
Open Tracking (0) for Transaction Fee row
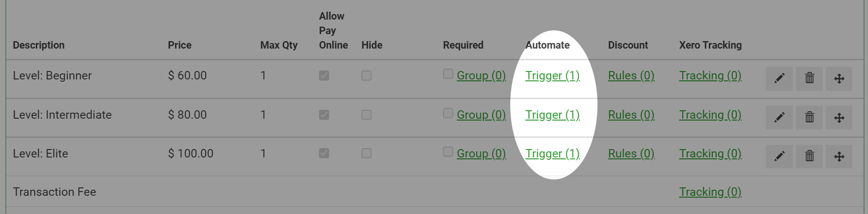coord(710,192)
